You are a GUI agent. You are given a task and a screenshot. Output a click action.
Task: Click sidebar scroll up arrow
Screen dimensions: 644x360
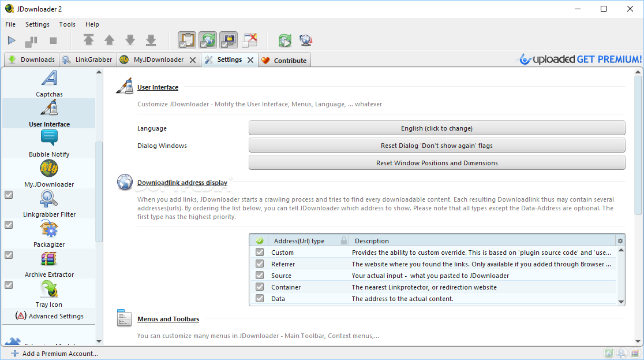point(99,72)
